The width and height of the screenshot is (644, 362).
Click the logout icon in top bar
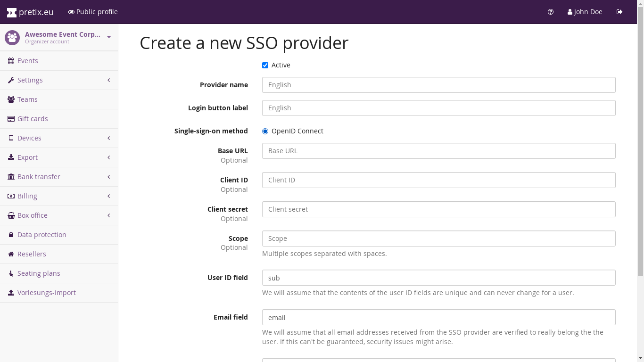point(619,12)
